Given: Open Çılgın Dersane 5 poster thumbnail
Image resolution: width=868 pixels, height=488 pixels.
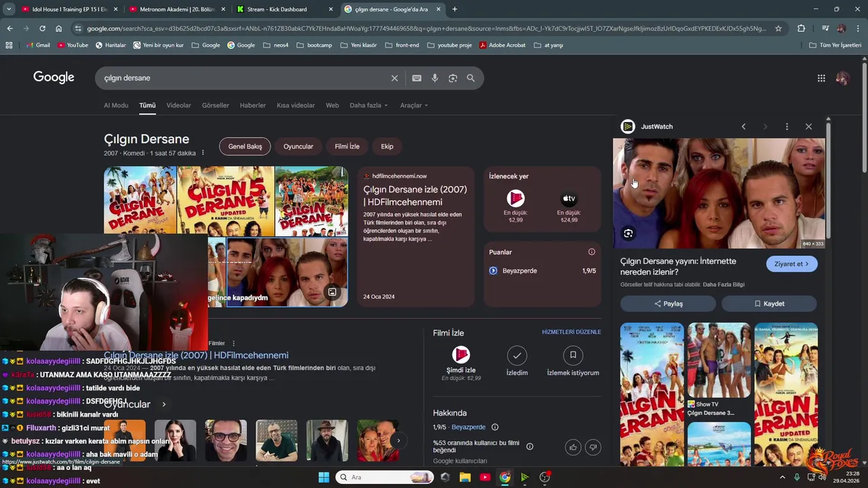Looking at the screenshot, I should 226,201.
